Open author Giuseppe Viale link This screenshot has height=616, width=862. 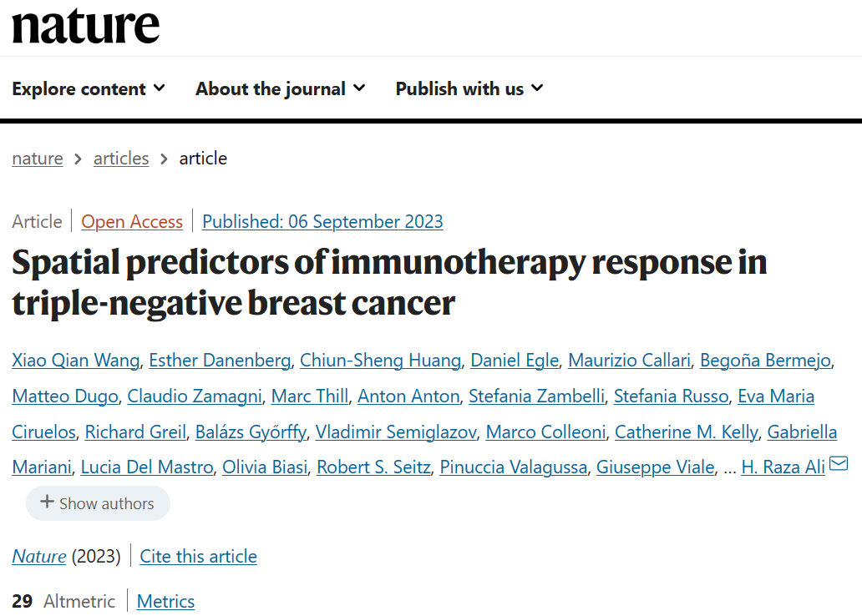(655, 467)
